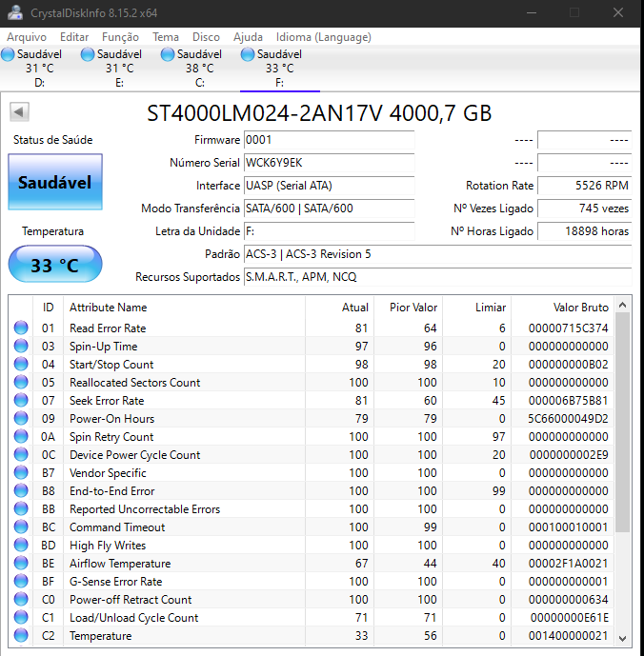This screenshot has width=644, height=656.
Task: Click status orb for Vendor Specific row
Action: 21,472
